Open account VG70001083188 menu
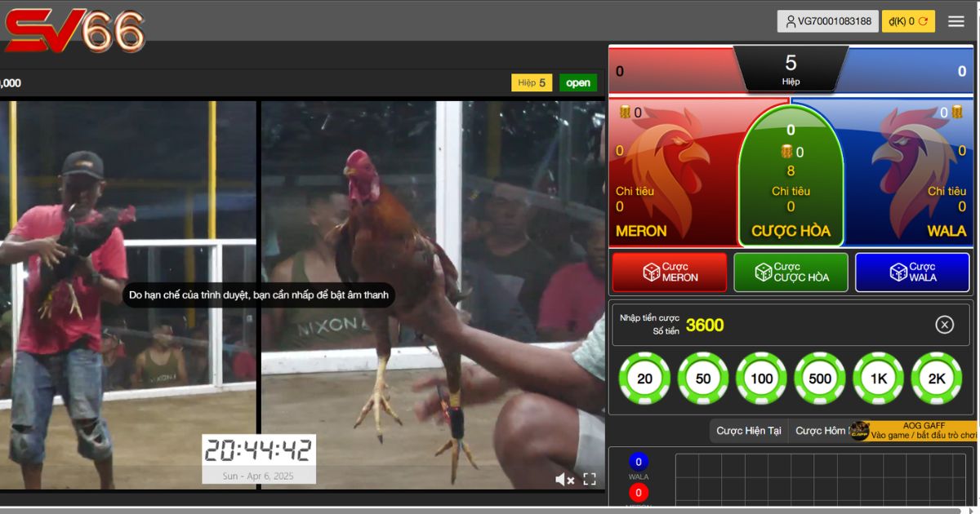The height and width of the screenshot is (514, 980). [x=827, y=22]
